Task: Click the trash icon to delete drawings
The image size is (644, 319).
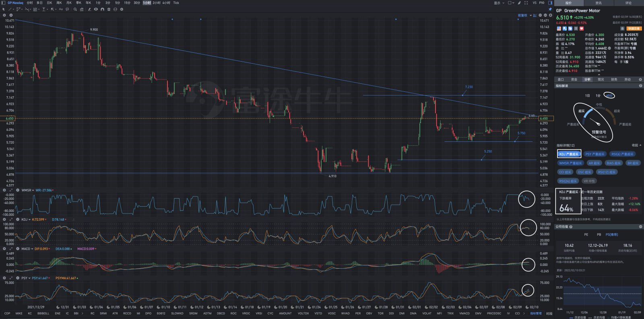Action: (x=109, y=9)
